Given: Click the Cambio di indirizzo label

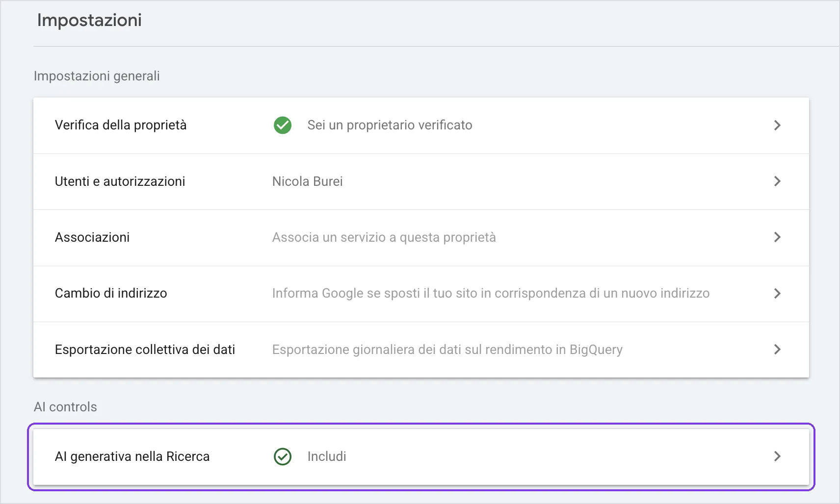Looking at the screenshot, I should click(x=111, y=293).
